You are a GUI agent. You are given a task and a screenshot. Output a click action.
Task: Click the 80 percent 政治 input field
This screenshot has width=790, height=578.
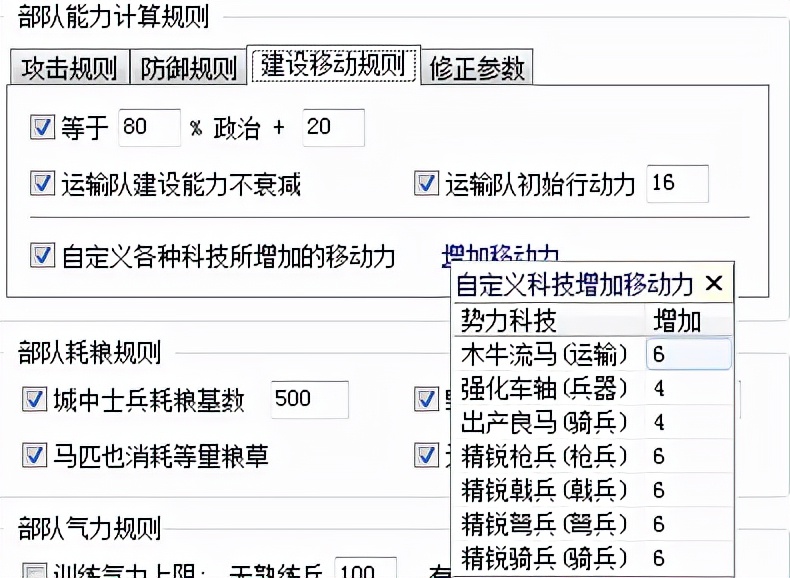[150, 127]
